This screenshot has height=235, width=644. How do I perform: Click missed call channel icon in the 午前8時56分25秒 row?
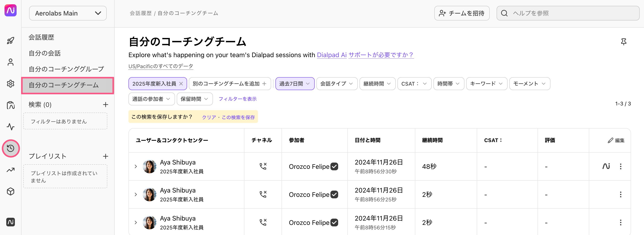point(263,194)
